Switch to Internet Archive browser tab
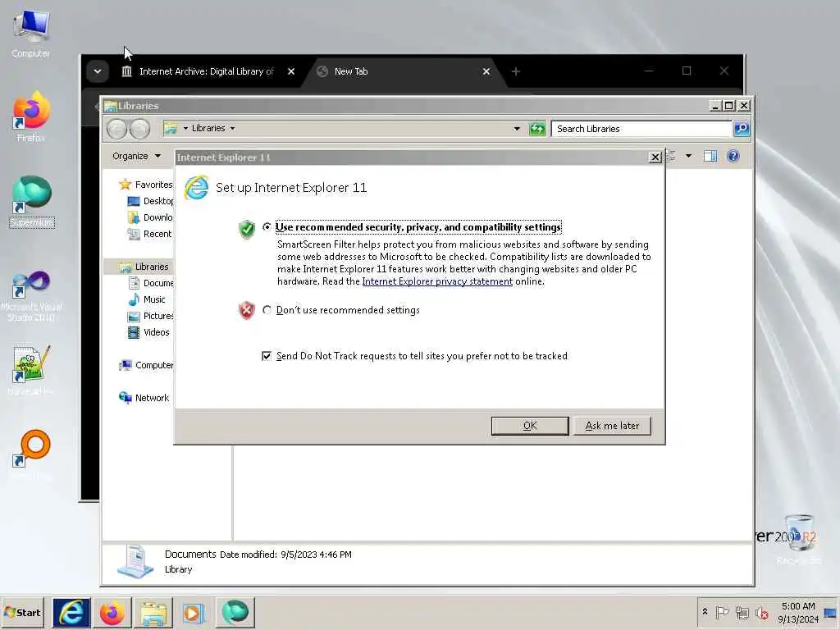The width and height of the screenshot is (840, 630). [207, 72]
